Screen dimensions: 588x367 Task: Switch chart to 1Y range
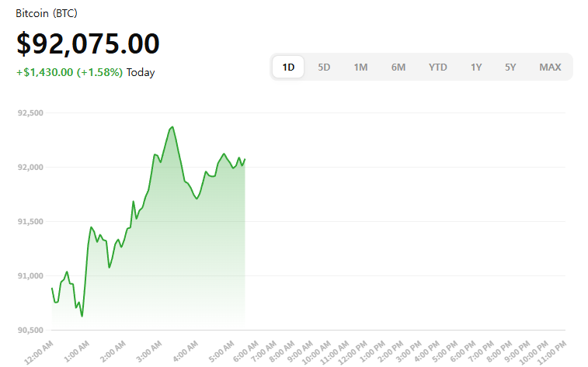click(476, 67)
